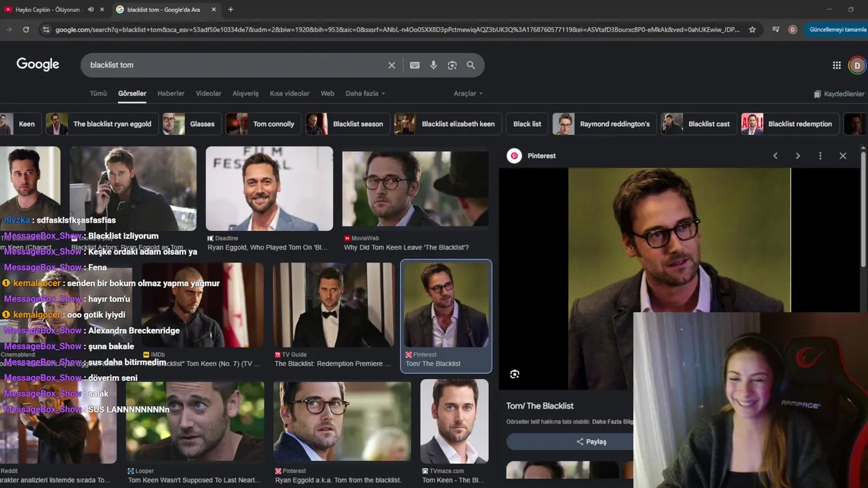Switch to the Haberler tab
The image size is (868, 488).
171,94
